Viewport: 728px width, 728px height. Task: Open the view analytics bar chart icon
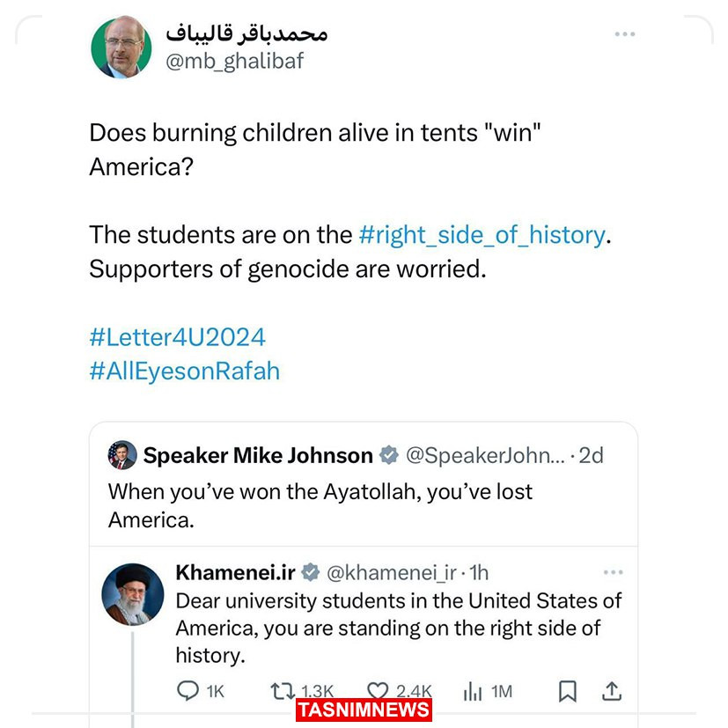click(472, 691)
